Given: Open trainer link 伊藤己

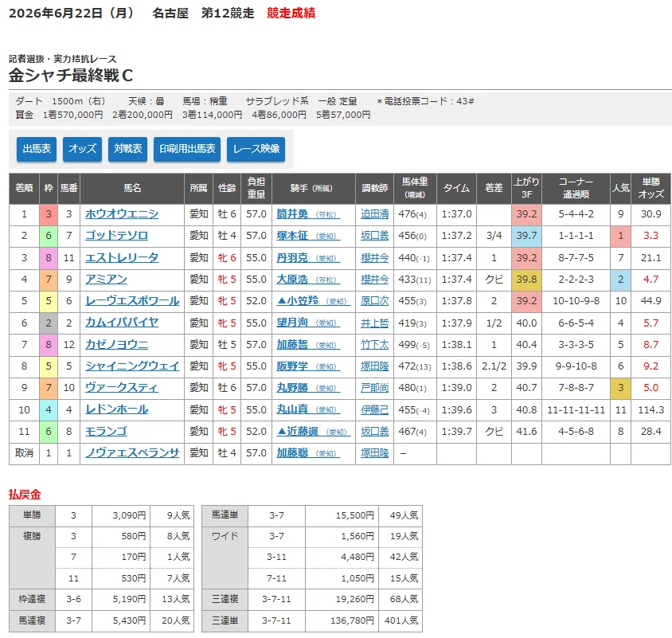Looking at the screenshot, I should 374,409.
